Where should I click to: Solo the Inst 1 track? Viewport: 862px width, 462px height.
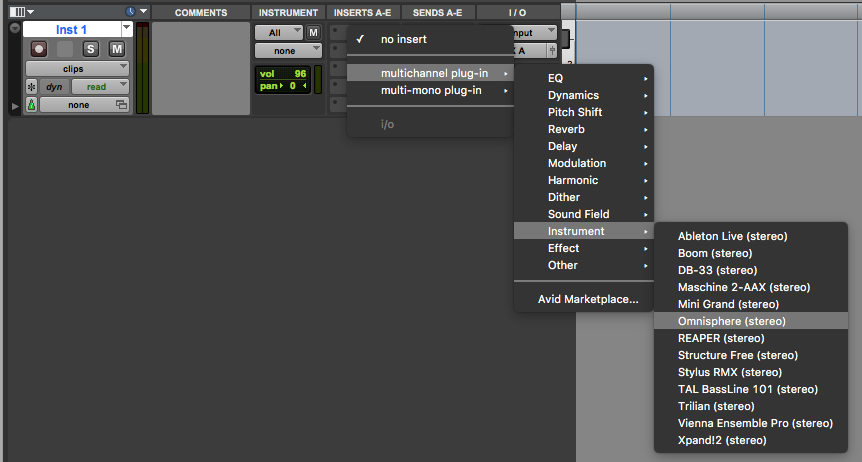tap(91, 49)
